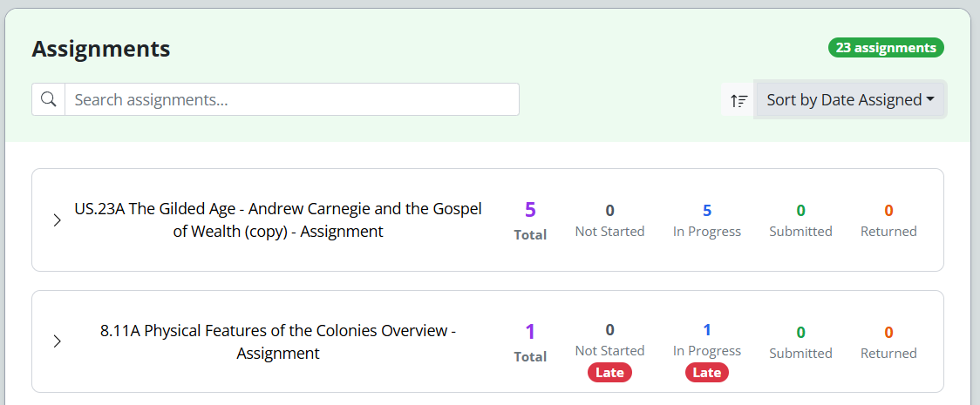Click the Late badge under Not Started
Image resolution: width=980 pixels, height=405 pixels.
609,373
